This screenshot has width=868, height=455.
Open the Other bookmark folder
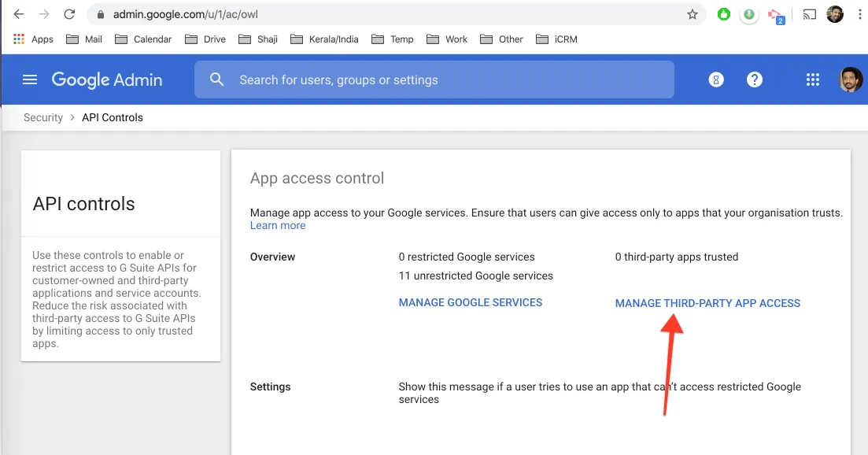pos(501,39)
